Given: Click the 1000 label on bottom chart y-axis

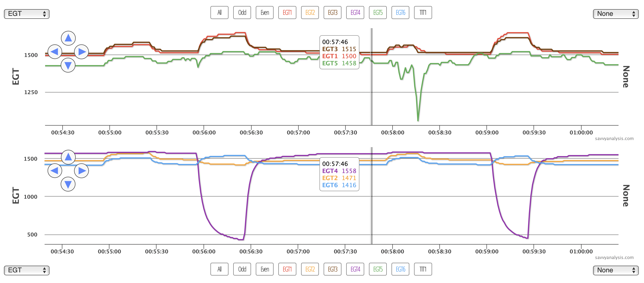Looking at the screenshot, I should pyautogui.click(x=30, y=197).
